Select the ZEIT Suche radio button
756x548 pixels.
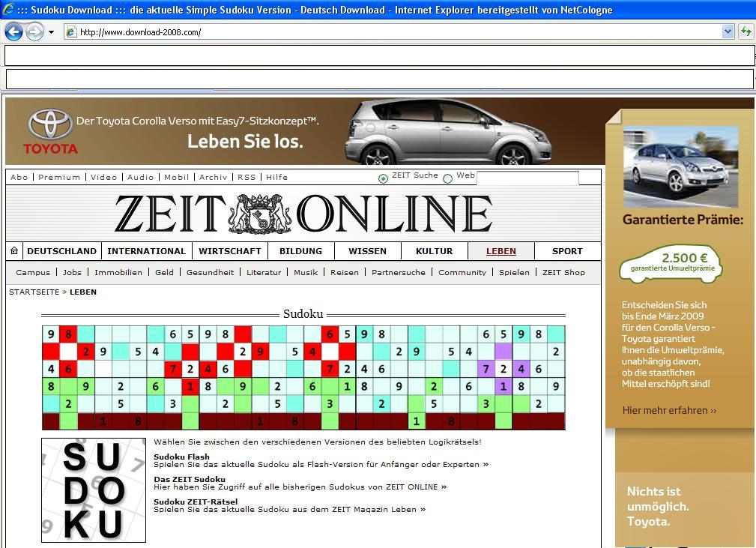point(383,178)
